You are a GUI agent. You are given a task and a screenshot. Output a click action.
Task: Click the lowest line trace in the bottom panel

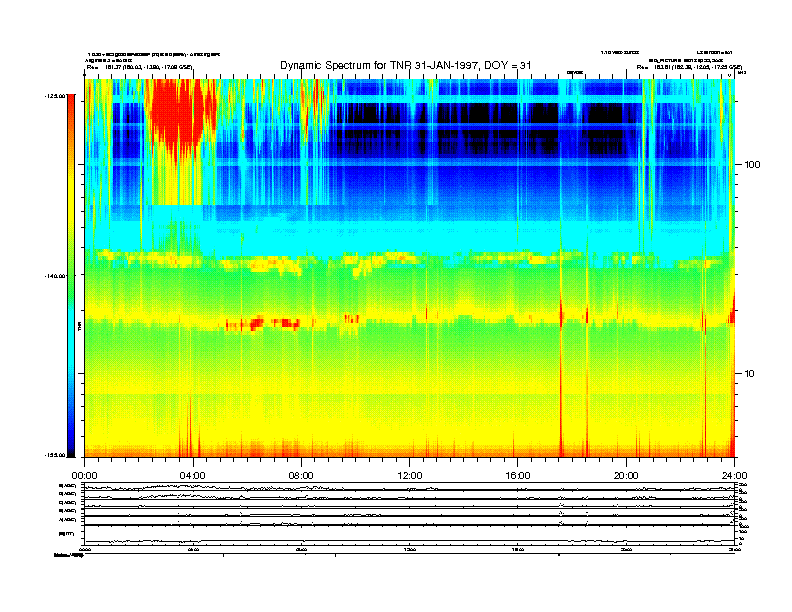(410, 542)
